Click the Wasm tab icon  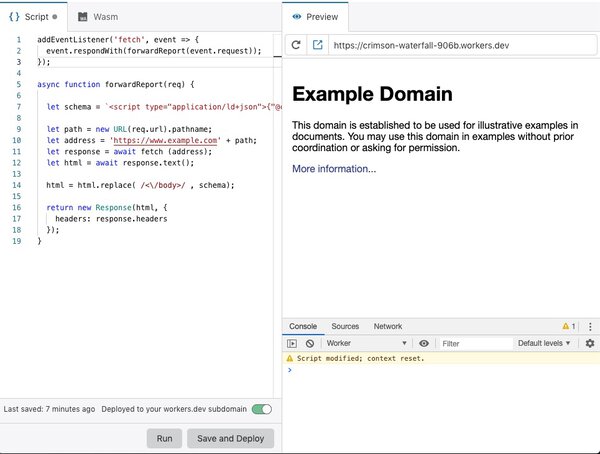[83, 17]
